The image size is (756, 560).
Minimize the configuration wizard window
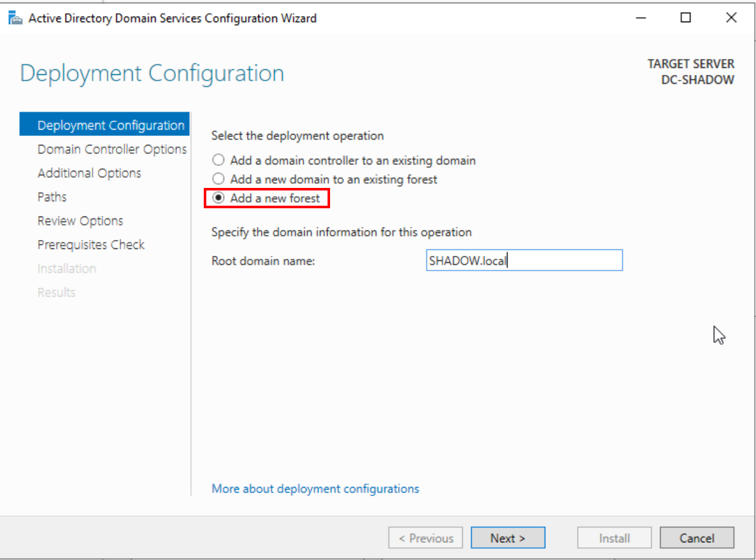click(641, 18)
